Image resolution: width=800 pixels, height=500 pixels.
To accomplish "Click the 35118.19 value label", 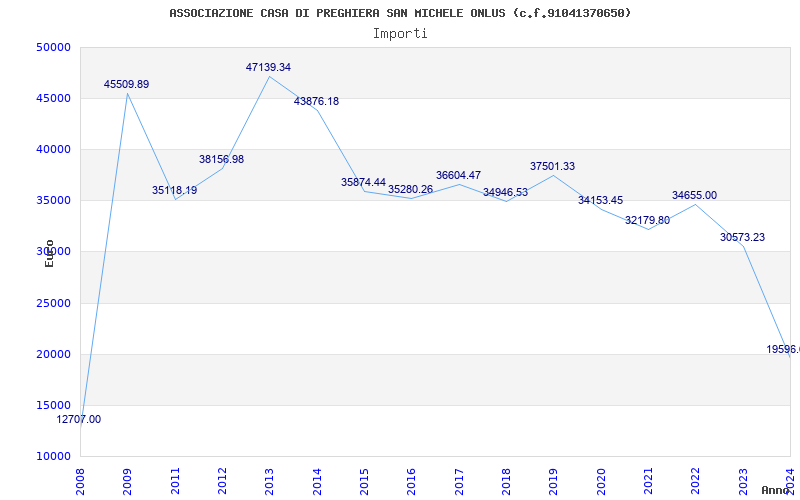I will pos(174,190).
